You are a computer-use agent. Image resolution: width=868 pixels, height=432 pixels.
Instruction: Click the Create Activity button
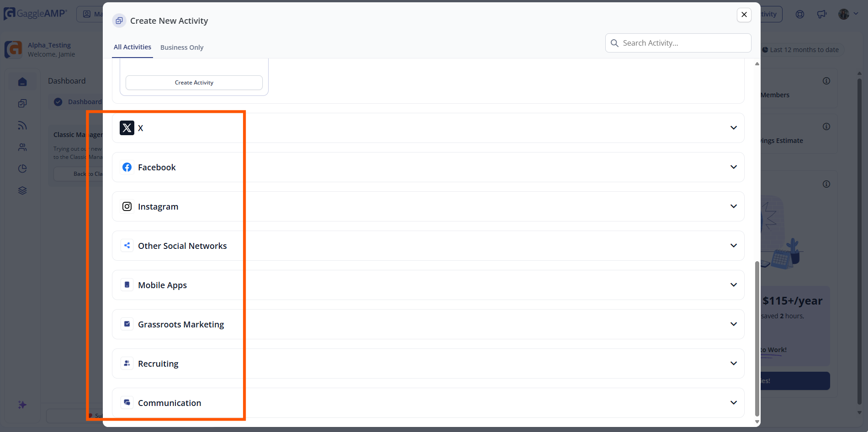point(194,83)
